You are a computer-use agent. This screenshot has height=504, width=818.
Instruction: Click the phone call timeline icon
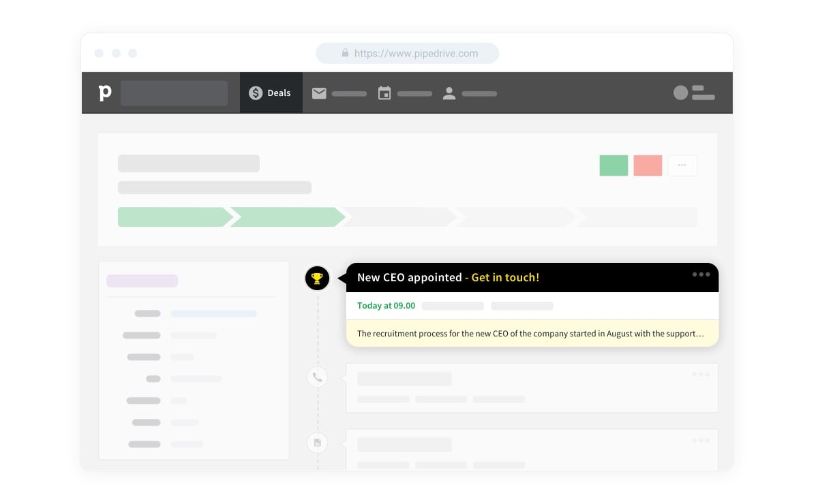pos(317,377)
